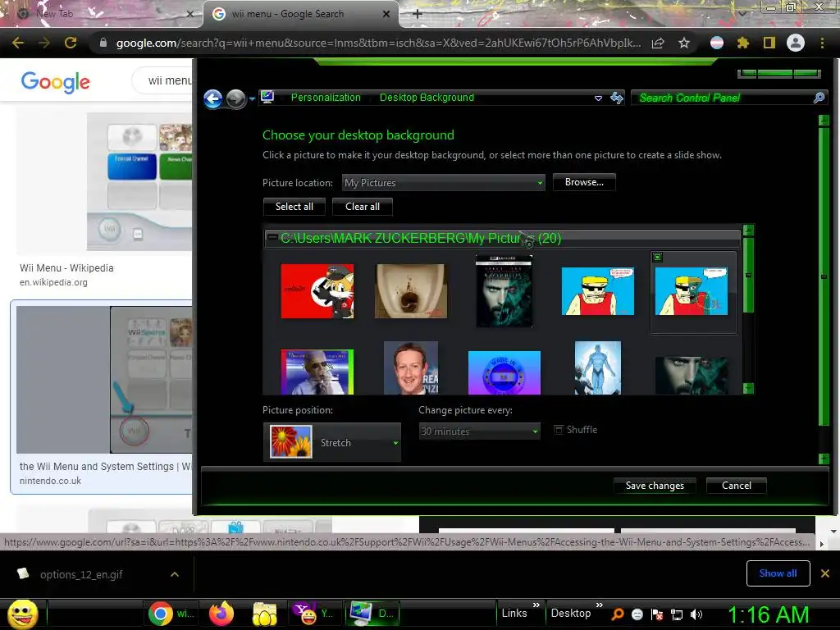Switch to Yahoo Messenger taskbar button
The width and height of the screenshot is (840, 630).
point(314,614)
